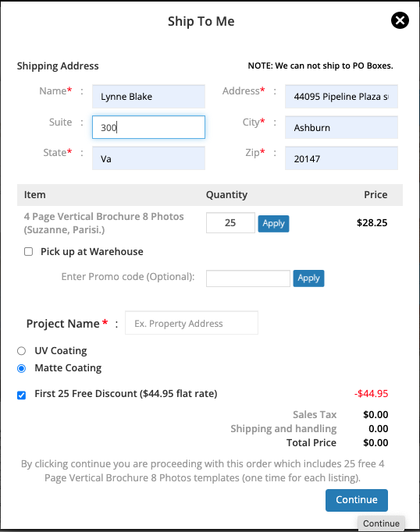Select the Name field with Lynne Blake
Image resolution: width=420 pixels, height=532 pixels.
pos(148,97)
